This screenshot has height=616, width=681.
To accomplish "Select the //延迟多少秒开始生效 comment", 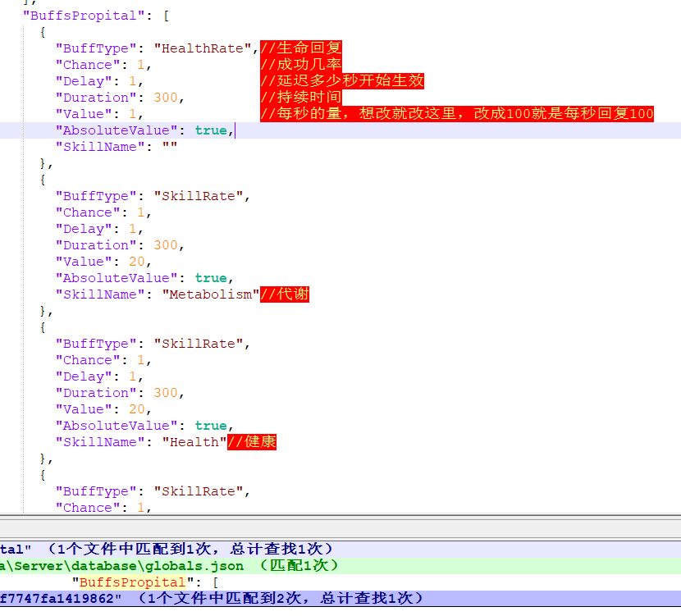I will (342, 80).
